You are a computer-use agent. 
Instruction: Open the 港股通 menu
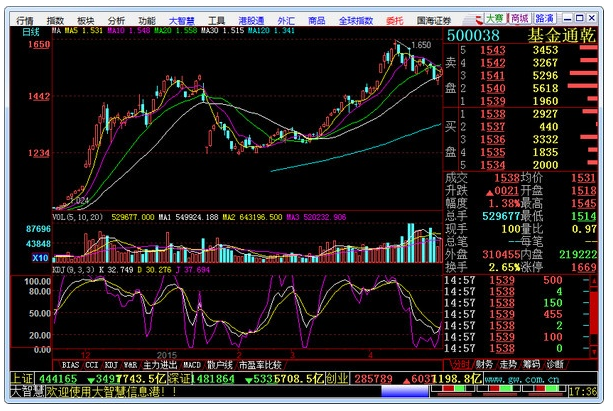point(251,20)
